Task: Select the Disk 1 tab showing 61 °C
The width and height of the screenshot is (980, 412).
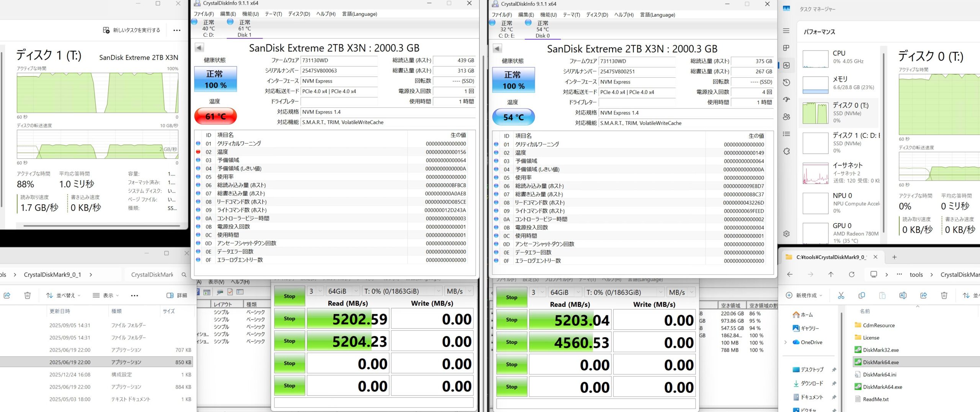Action: coord(244,29)
